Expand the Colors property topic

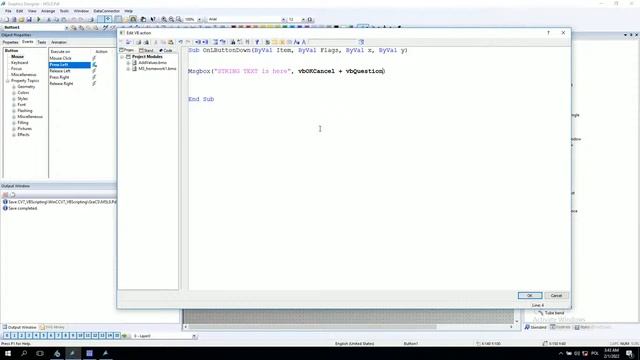[13, 93]
